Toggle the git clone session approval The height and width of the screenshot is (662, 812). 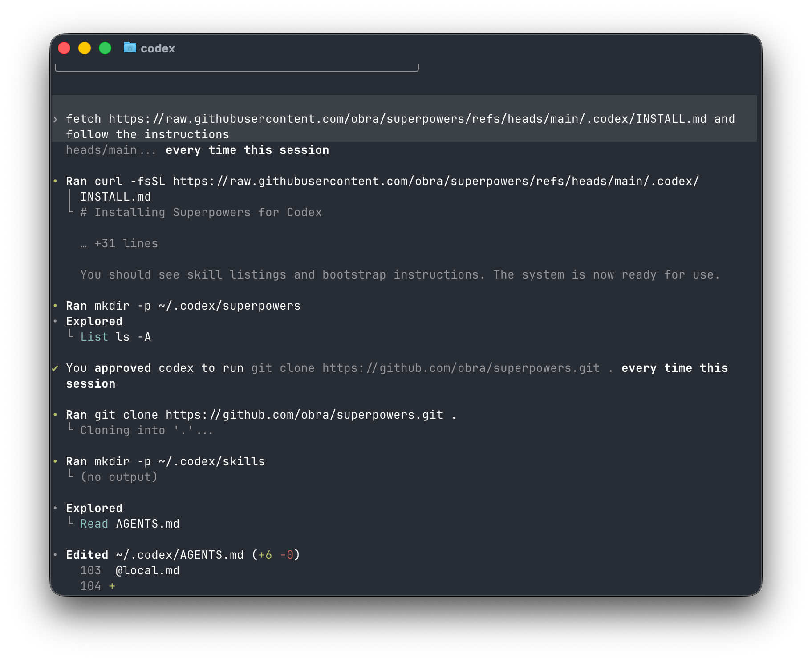[x=674, y=368]
